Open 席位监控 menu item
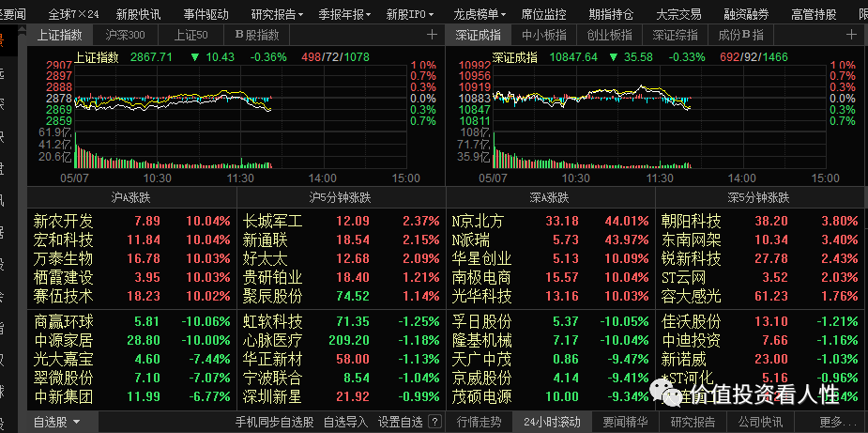868x433 pixels. point(543,14)
